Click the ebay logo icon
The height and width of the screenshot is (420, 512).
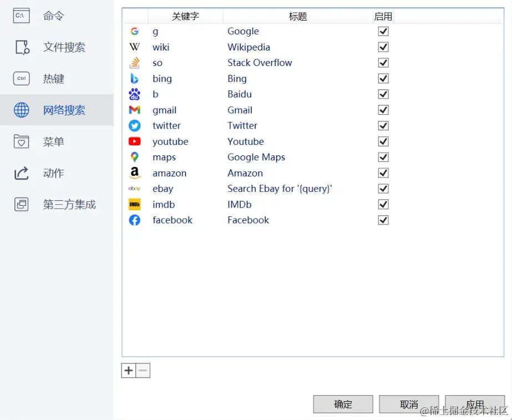coord(135,189)
